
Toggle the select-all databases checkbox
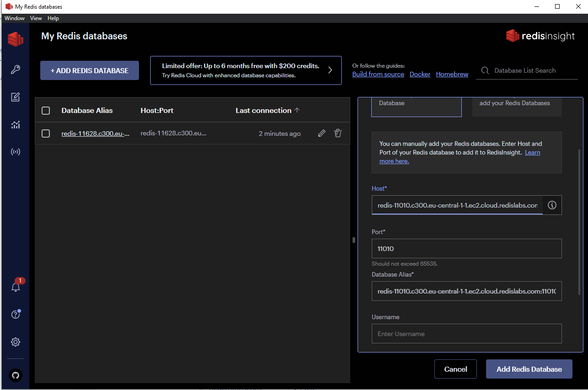pos(46,111)
